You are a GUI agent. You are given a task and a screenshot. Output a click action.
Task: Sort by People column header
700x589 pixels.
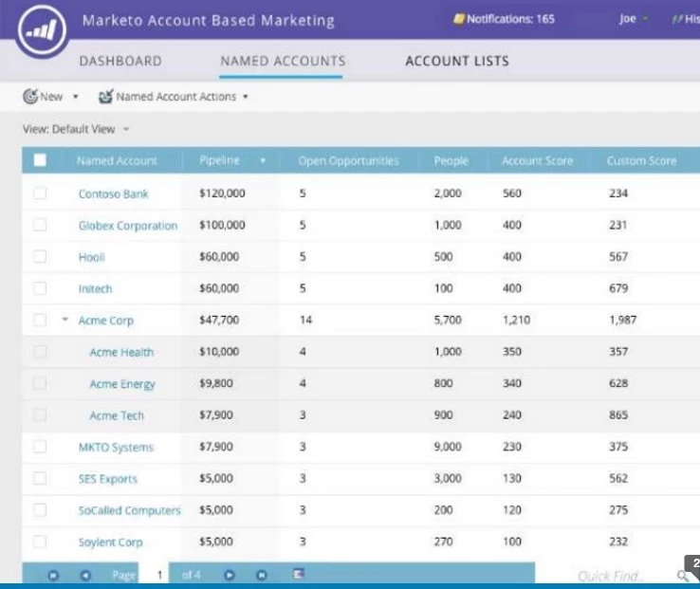point(451,160)
